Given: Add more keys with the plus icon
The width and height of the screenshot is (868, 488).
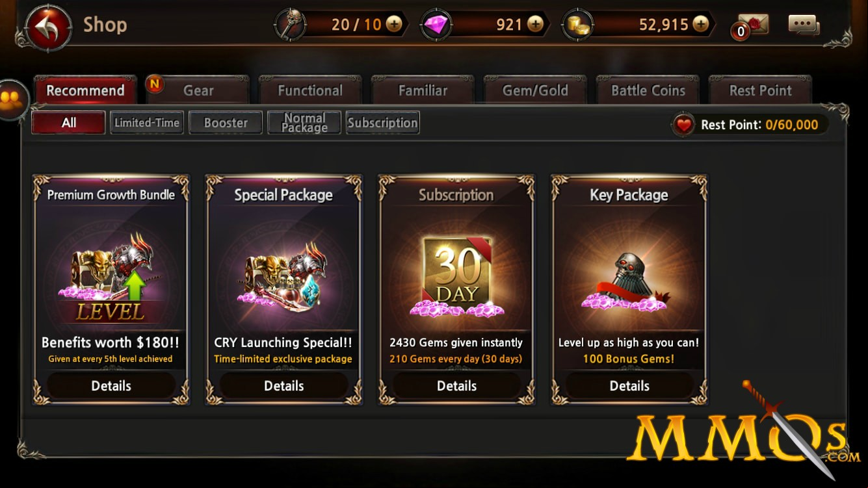Looking at the screenshot, I should point(394,25).
